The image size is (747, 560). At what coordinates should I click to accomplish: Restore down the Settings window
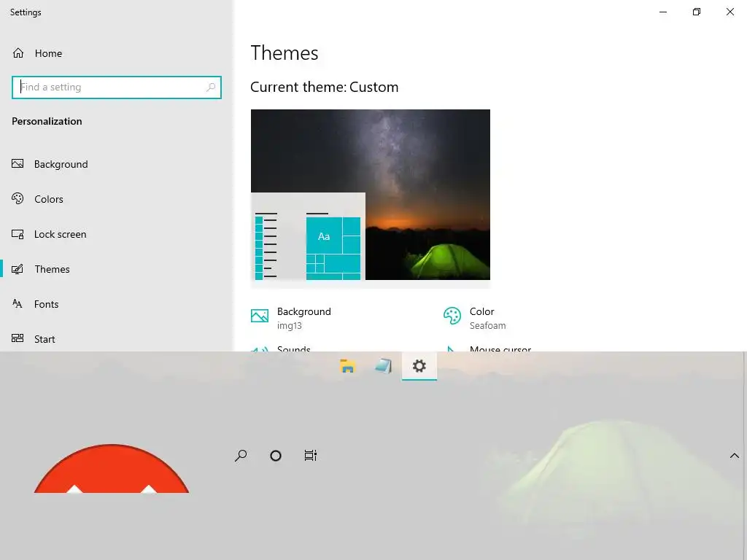(x=697, y=12)
